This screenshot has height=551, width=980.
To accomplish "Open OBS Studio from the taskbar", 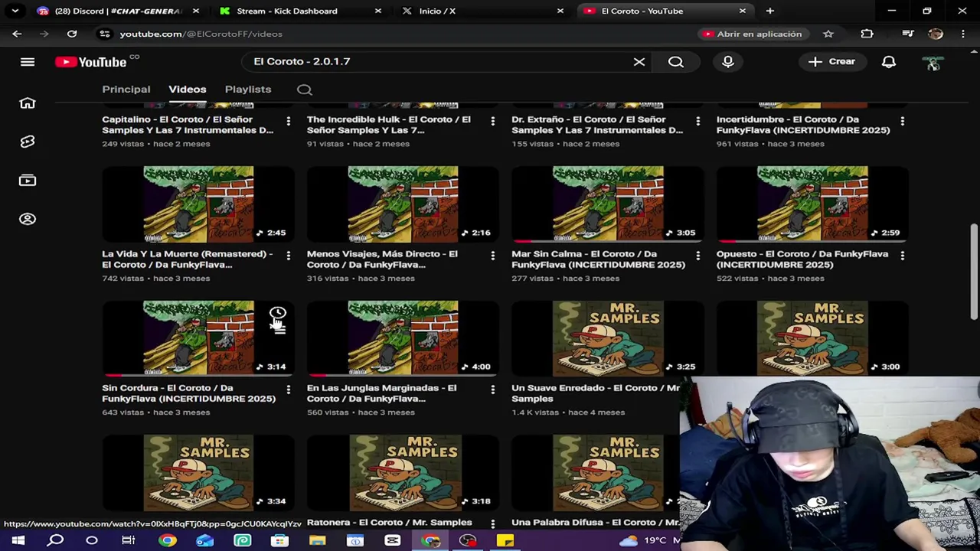I will [468, 541].
